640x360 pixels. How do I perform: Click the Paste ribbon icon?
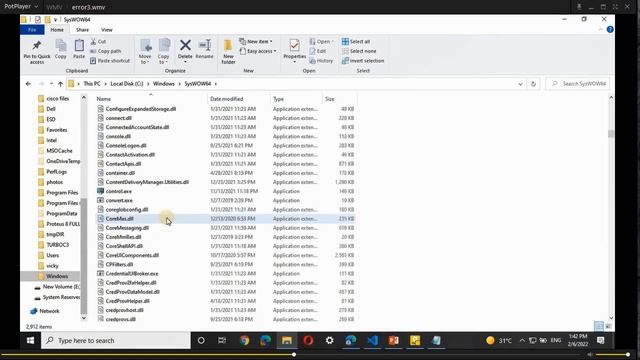click(x=79, y=46)
